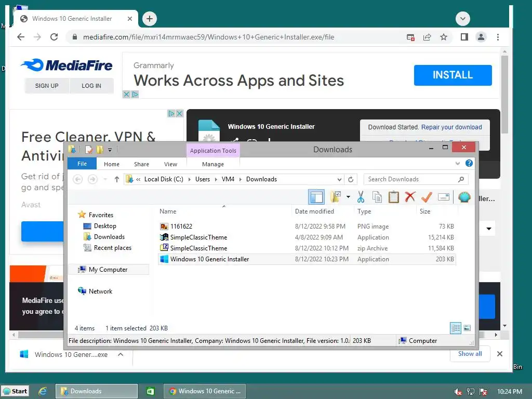Open a new Chrome tab
This screenshot has width=532, height=399.
[x=150, y=19]
